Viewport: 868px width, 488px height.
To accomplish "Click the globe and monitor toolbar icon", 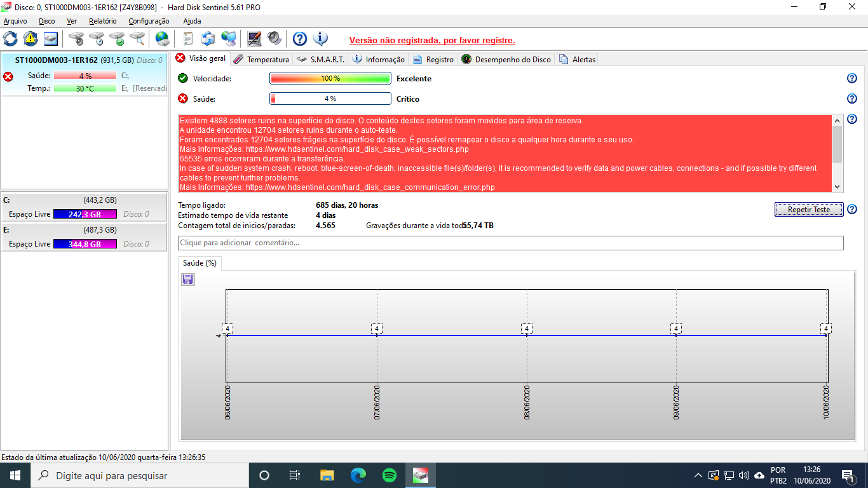I will point(229,39).
